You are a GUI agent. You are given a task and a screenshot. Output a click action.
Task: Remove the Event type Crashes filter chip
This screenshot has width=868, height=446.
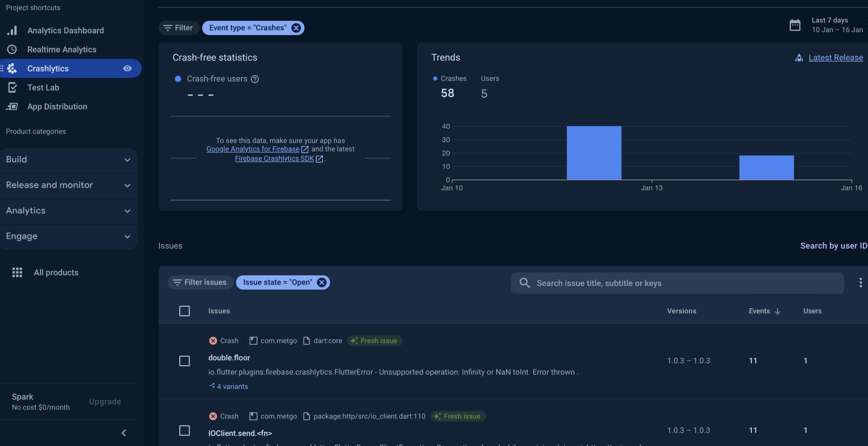296,28
